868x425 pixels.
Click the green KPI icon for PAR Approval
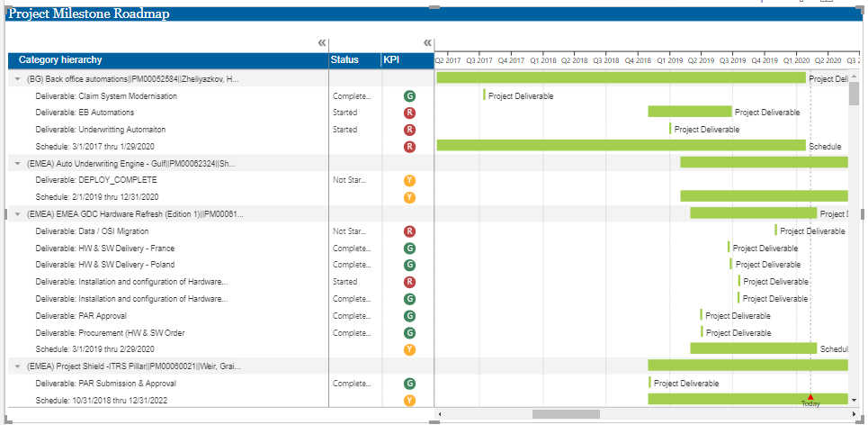409,316
